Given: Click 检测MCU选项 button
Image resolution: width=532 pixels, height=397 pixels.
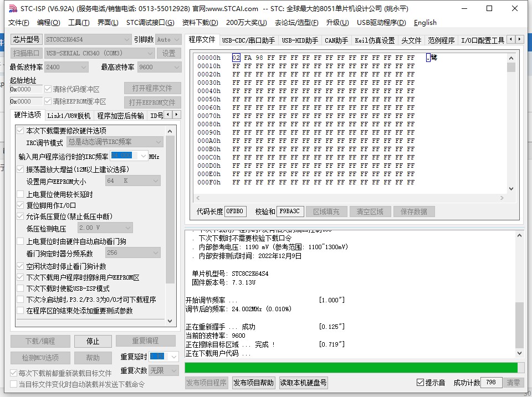Looking at the screenshot, I should pos(40,358).
